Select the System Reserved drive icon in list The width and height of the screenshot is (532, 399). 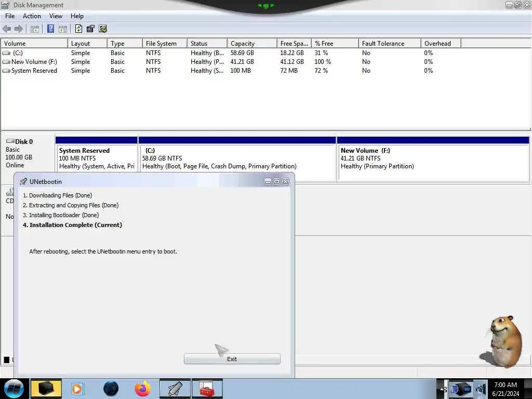click(x=6, y=71)
